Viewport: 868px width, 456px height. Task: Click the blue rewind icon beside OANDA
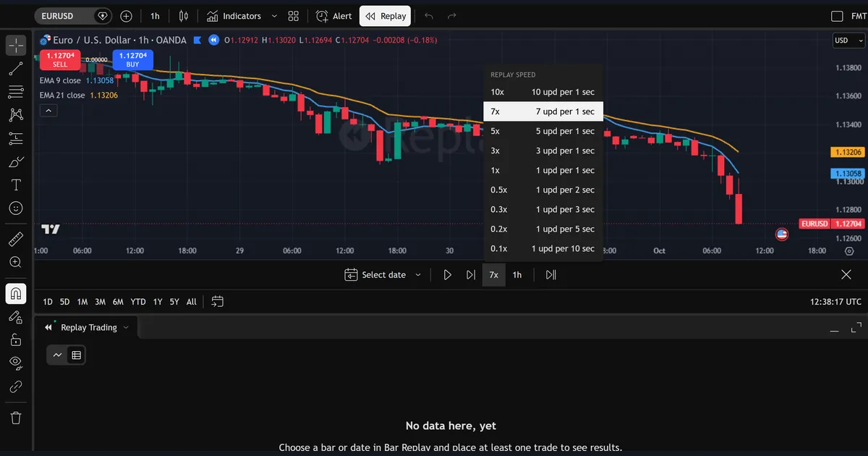click(213, 40)
